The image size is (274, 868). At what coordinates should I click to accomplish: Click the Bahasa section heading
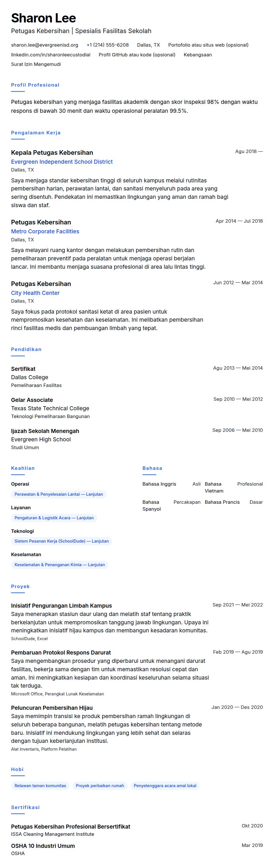(152, 468)
